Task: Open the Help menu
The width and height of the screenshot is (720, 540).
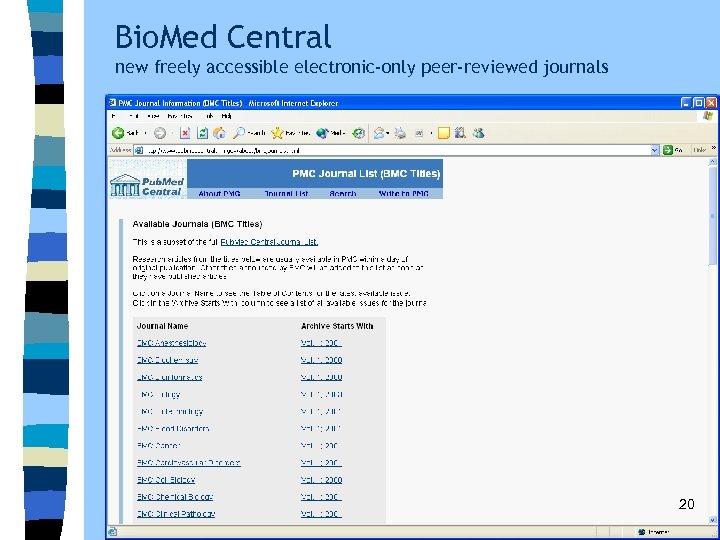Action: [x=226, y=116]
